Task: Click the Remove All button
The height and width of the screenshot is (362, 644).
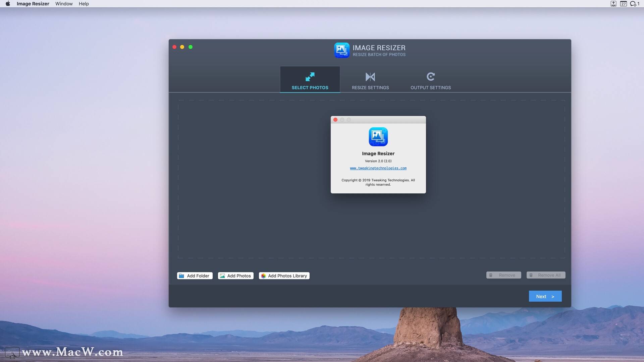Action: [546, 275]
